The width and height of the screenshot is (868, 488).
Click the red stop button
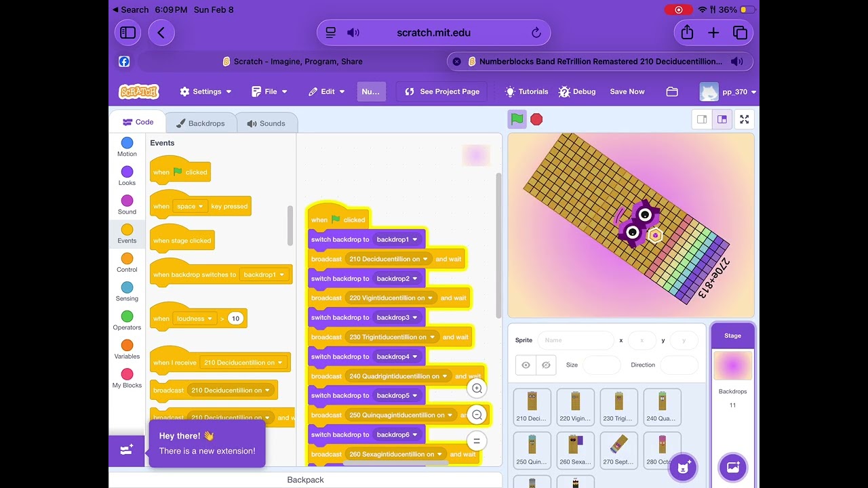tap(536, 119)
